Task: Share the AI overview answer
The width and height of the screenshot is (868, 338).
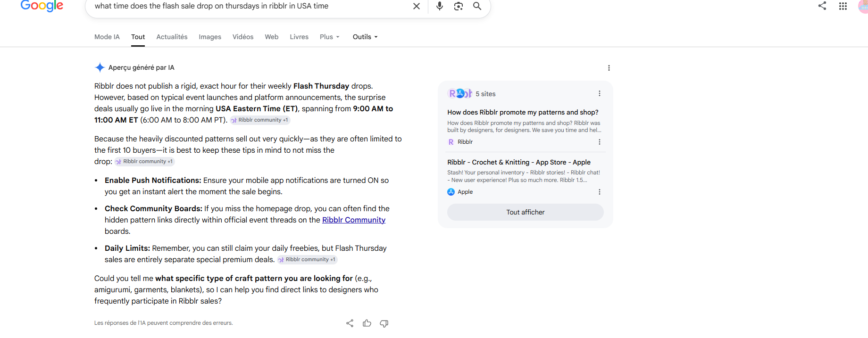Action: coord(350,323)
